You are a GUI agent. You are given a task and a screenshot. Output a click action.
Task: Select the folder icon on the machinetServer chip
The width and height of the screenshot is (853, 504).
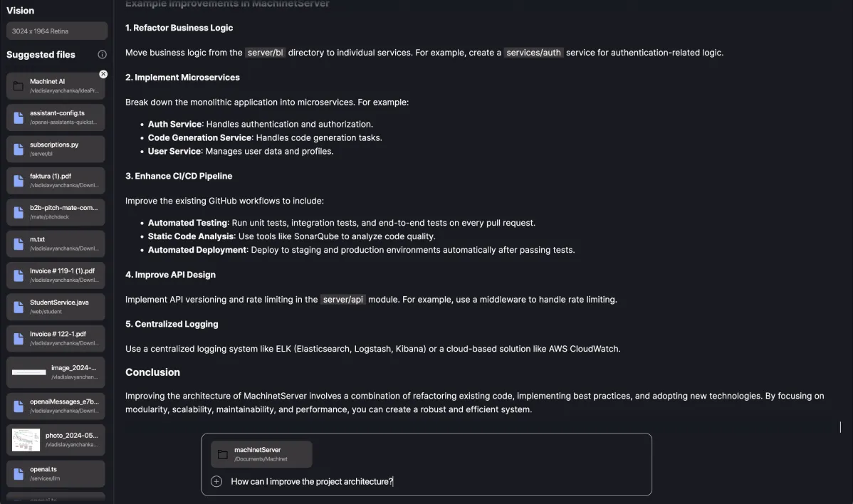click(x=221, y=453)
